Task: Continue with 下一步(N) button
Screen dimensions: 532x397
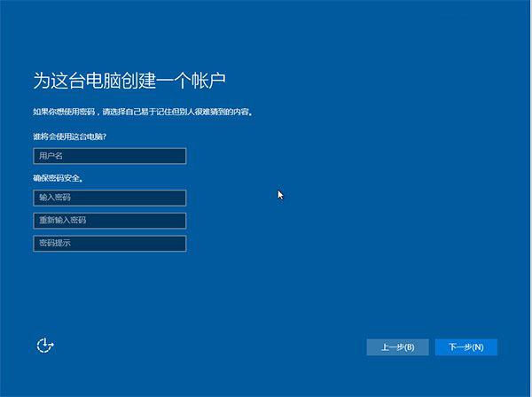Action: (x=466, y=347)
